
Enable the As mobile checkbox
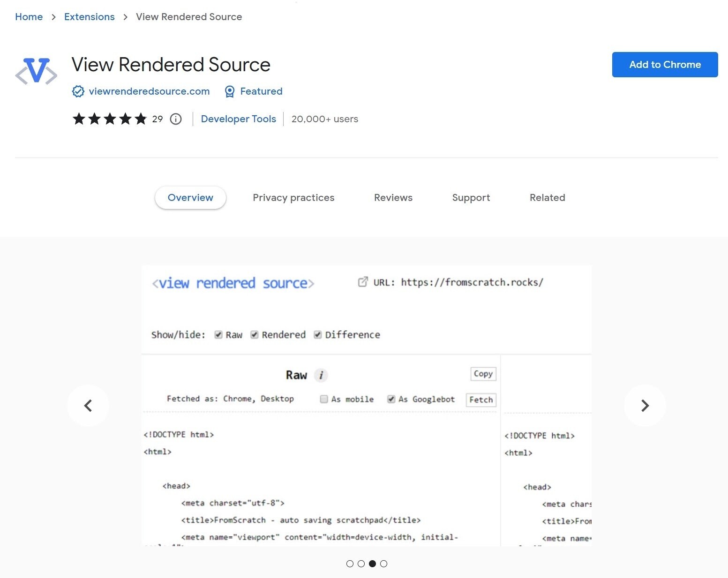click(324, 399)
